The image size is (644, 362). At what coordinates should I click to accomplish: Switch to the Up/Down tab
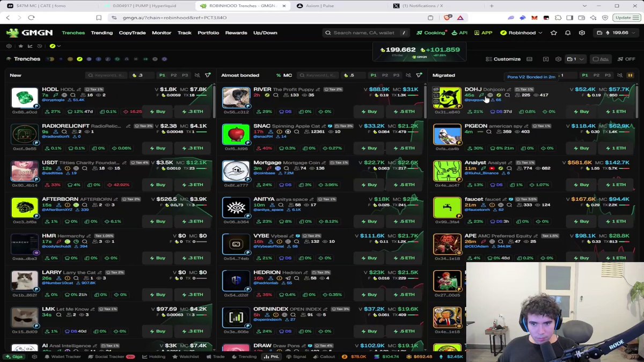click(x=265, y=33)
